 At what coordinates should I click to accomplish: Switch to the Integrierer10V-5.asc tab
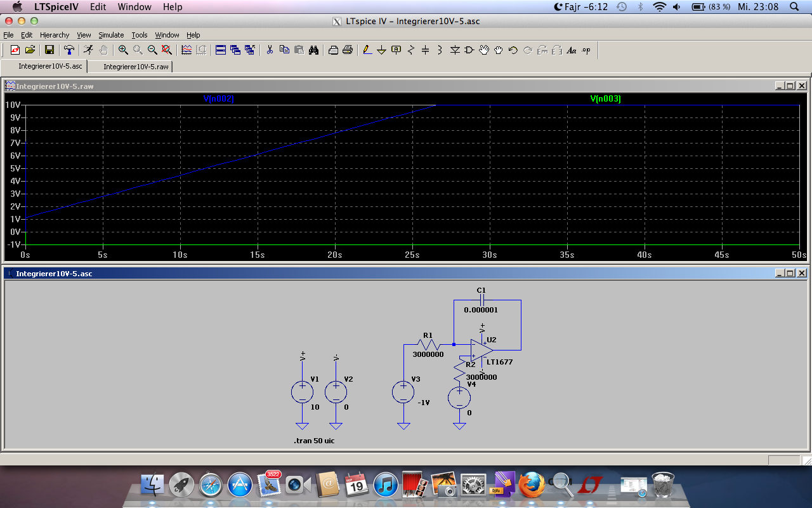click(50, 66)
